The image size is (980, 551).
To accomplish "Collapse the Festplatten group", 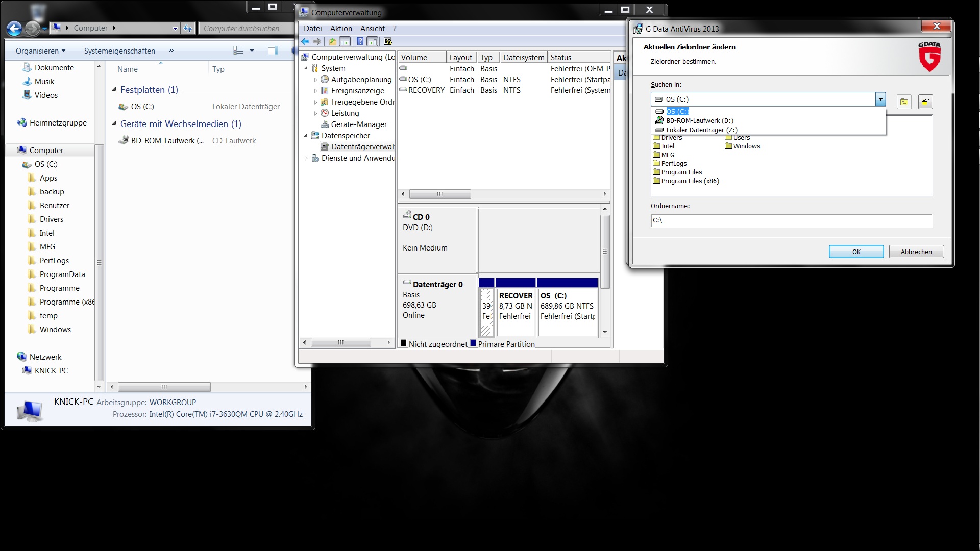I will (x=114, y=89).
